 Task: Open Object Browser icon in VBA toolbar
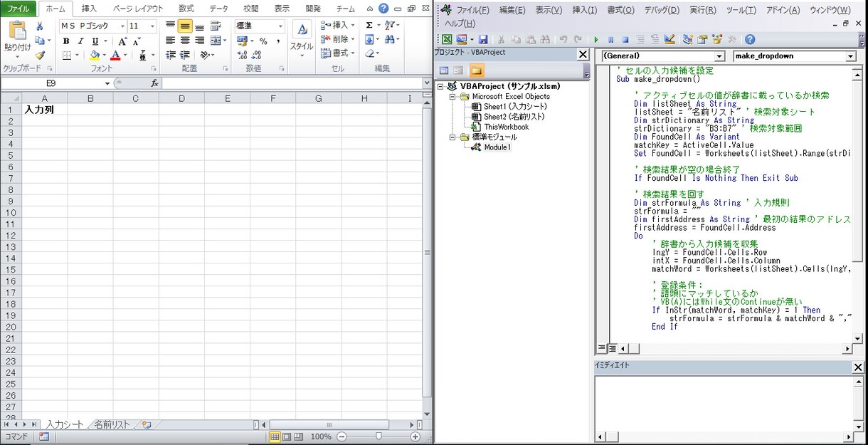point(718,40)
